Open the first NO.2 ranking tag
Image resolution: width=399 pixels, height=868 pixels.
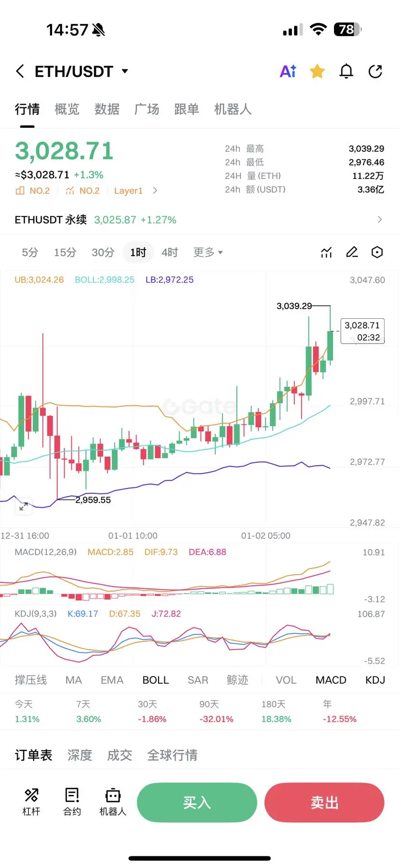coord(33,191)
